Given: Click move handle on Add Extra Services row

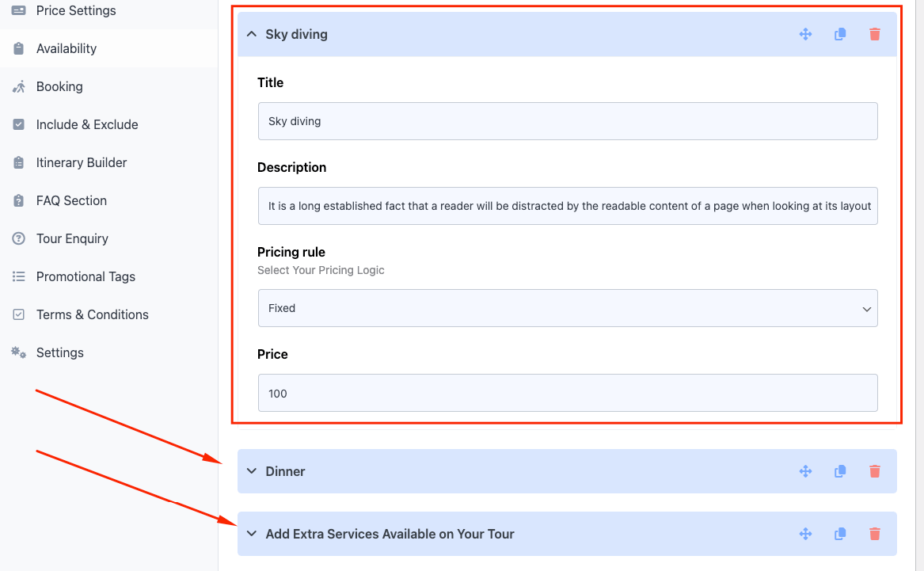Looking at the screenshot, I should coord(805,534).
